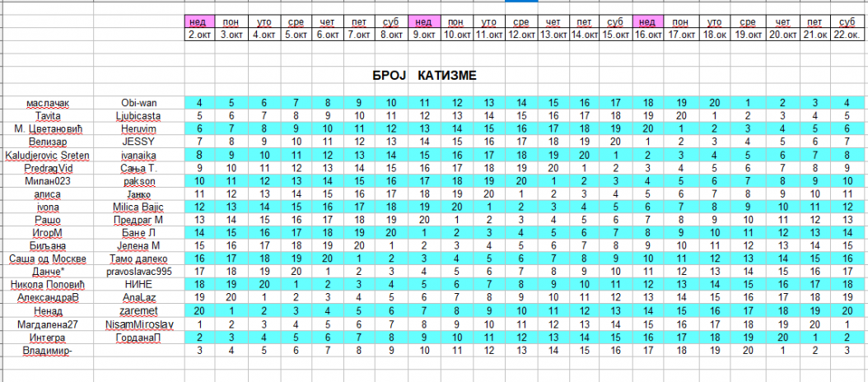
Task: Select the 'zaremet' cell
Action: tap(139, 310)
